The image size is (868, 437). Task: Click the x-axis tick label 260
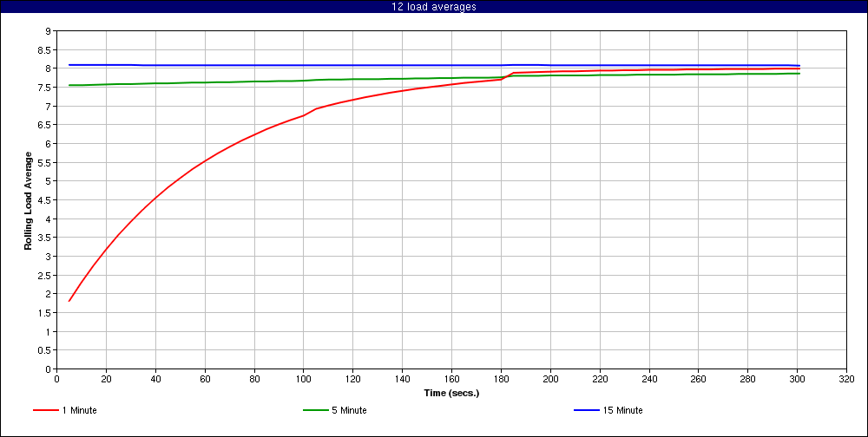698,379
